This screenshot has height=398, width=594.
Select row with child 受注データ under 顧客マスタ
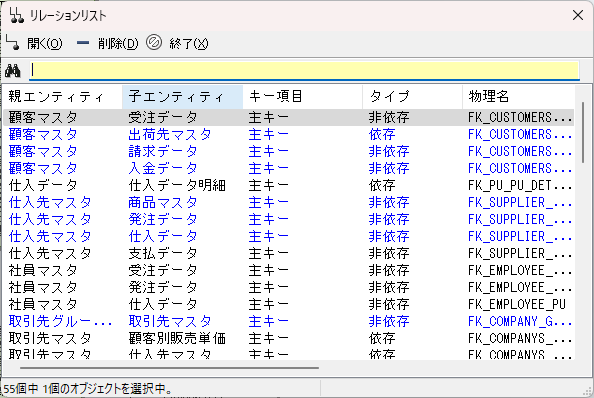pos(289,117)
